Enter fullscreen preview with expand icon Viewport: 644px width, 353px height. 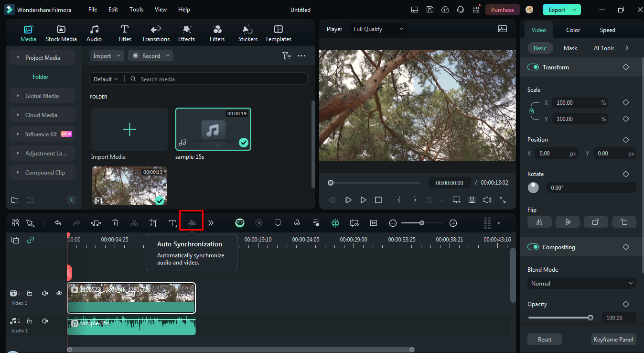(503, 200)
